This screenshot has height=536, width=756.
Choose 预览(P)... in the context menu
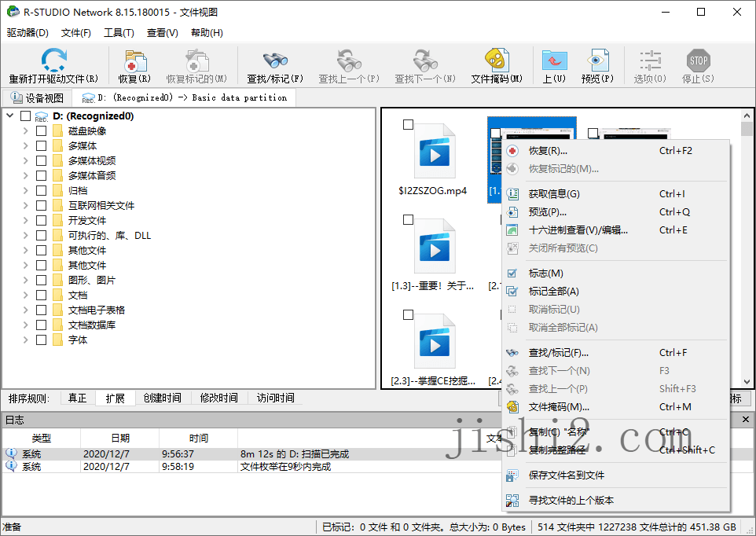point(615,212)
